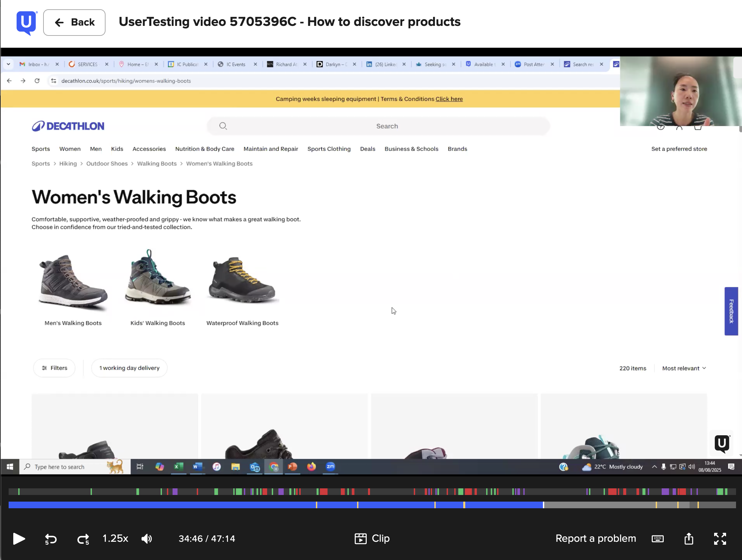
Task: Open the Filters panel
Action: (x=54, y=368)
